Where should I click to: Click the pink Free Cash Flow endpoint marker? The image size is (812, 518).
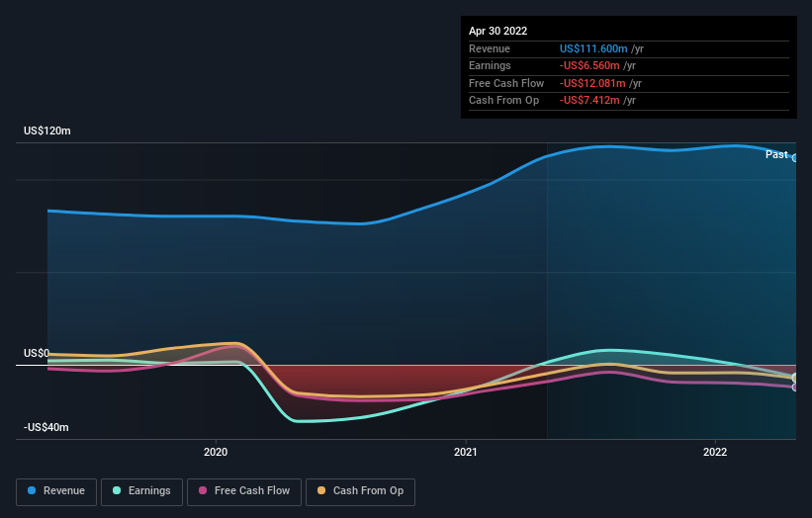pyautogui.click(x=795, y=388)
